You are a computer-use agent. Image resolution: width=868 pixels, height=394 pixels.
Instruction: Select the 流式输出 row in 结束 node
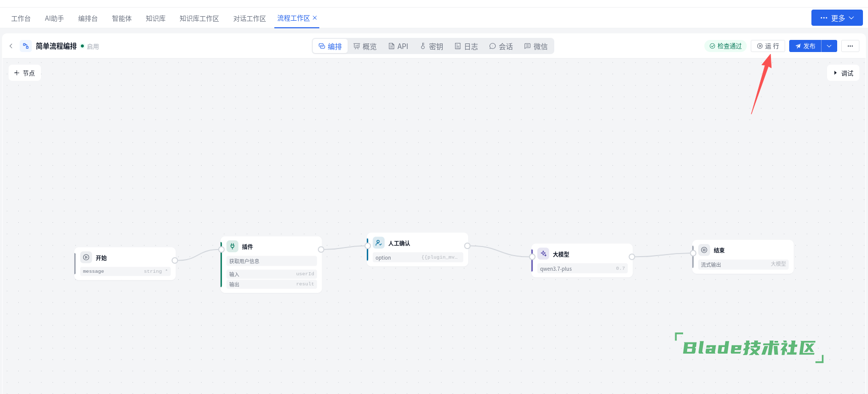[743, 265]
